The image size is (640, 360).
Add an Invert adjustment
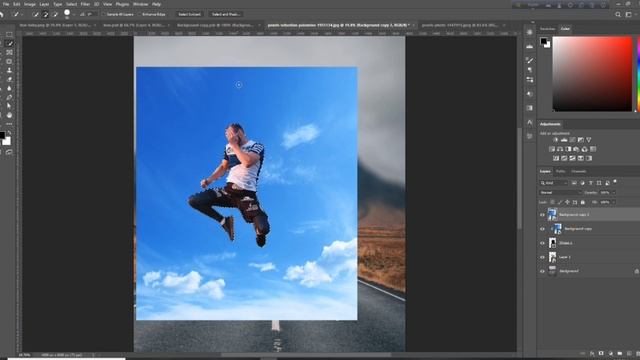(x=556, y=158)
